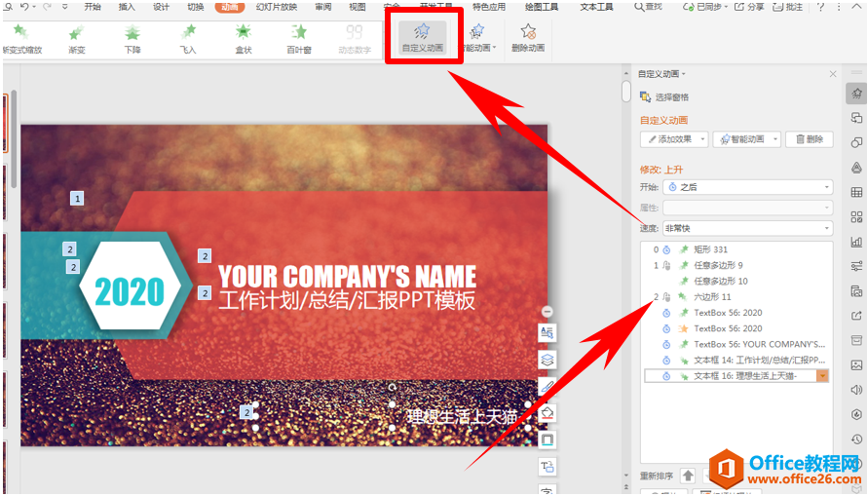This screenshot has width=868, height=496.
Task: Open the 选择窗格 selection pane
Action: (x=664, y=97)
